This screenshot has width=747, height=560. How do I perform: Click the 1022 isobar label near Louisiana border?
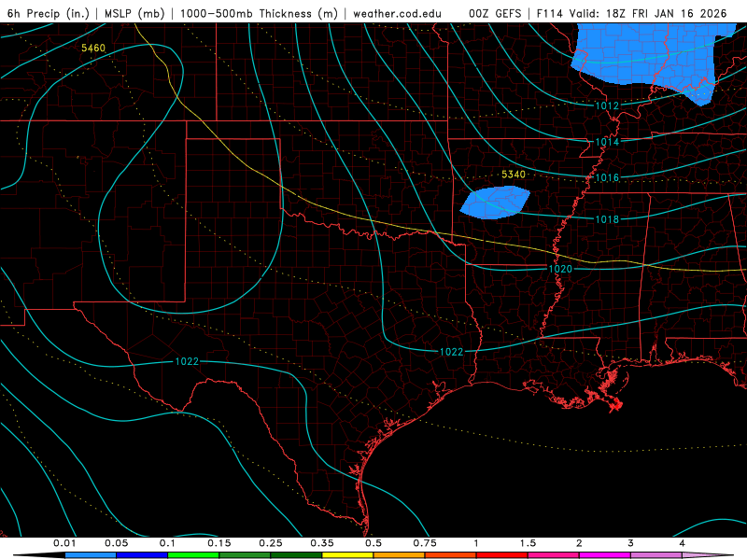(x=451, y=352)
